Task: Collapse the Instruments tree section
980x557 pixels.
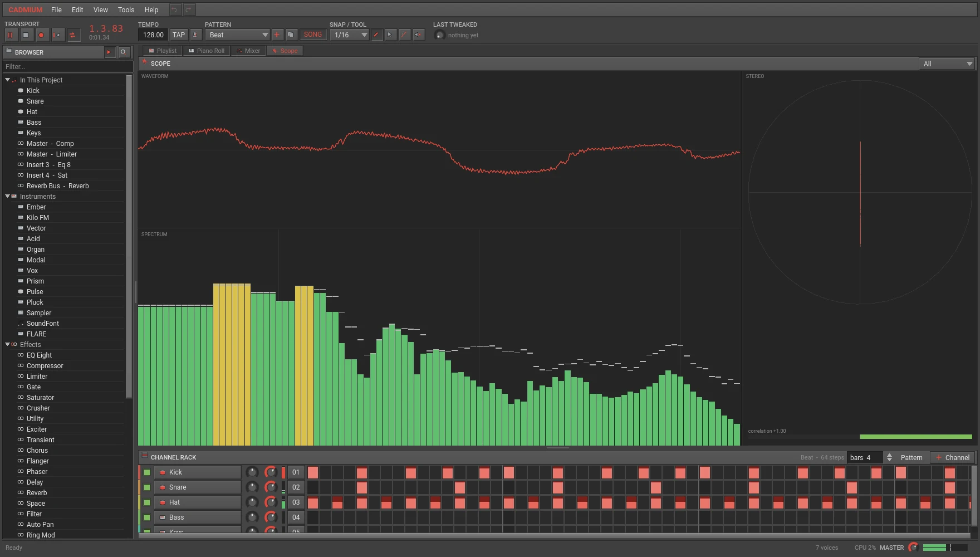Action: (x=8, y=196)
